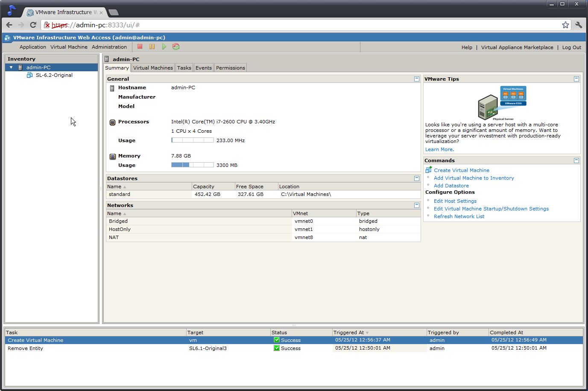This screenshot has height=391, width=588.
Task: Click the Add Datastore link
Action: point(451,186)
